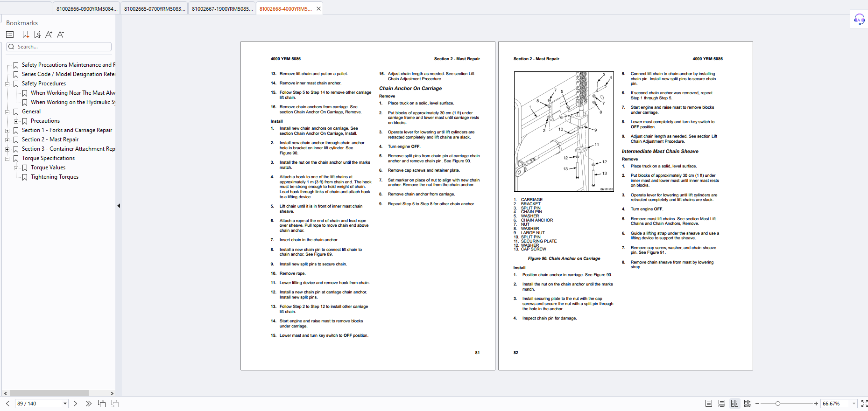Open the zoom percentage dropdown
The height and width of the screenshot is (411, 868).
coord(854,404)
